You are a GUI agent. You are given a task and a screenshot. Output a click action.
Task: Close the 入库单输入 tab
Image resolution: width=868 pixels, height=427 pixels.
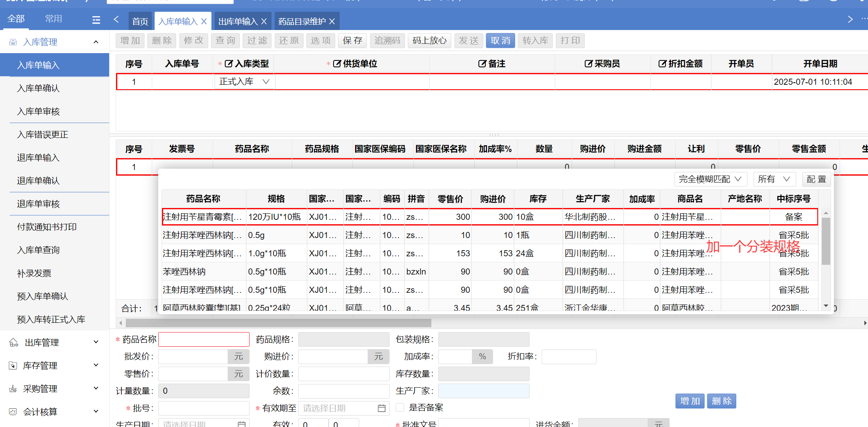(x=204, y=21)
